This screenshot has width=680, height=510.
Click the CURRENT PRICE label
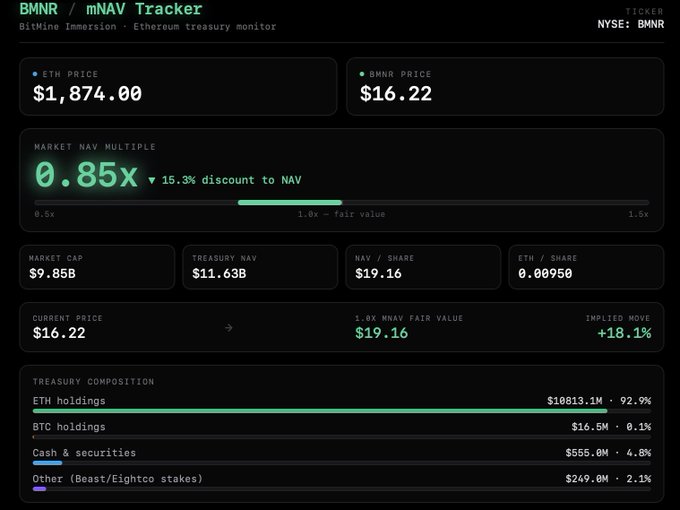point(68,318)
